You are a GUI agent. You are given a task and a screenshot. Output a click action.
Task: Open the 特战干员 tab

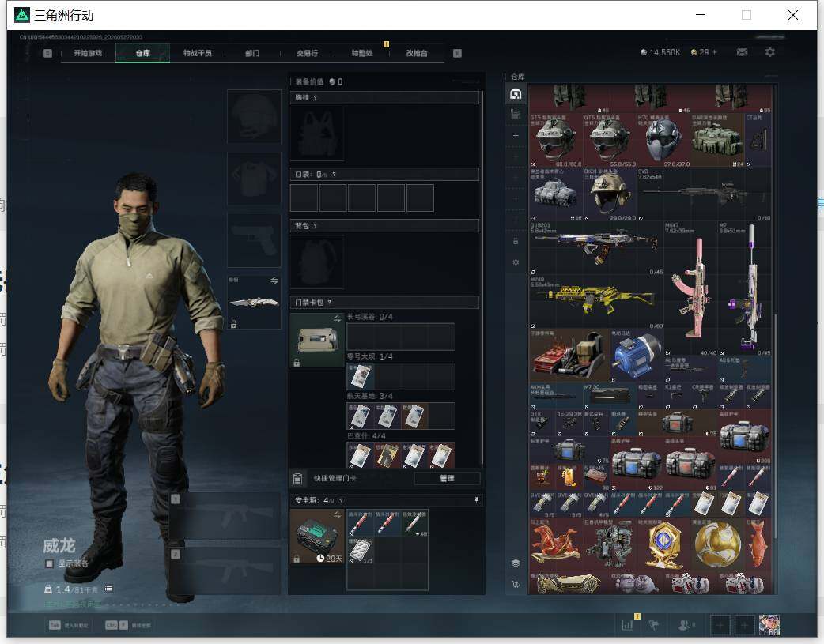pos(198,53)
